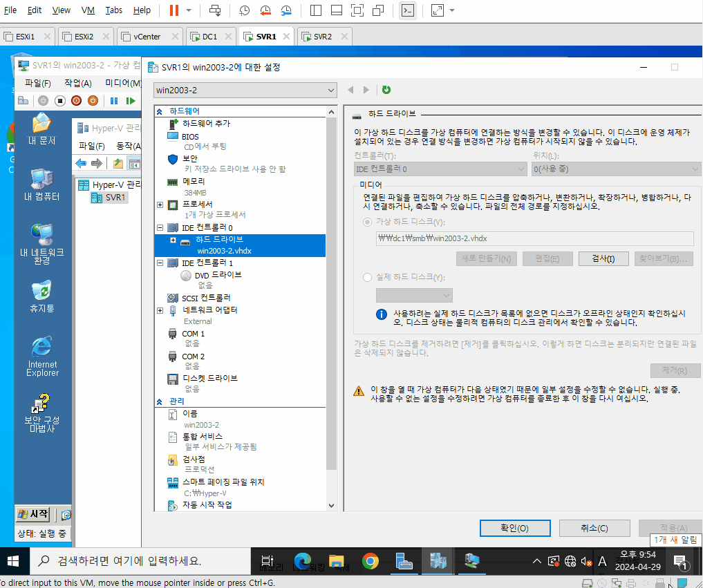The height and width of the screenshot is (588, 703).
Task: Open the Tabs menu
Action: coord(114,10)
